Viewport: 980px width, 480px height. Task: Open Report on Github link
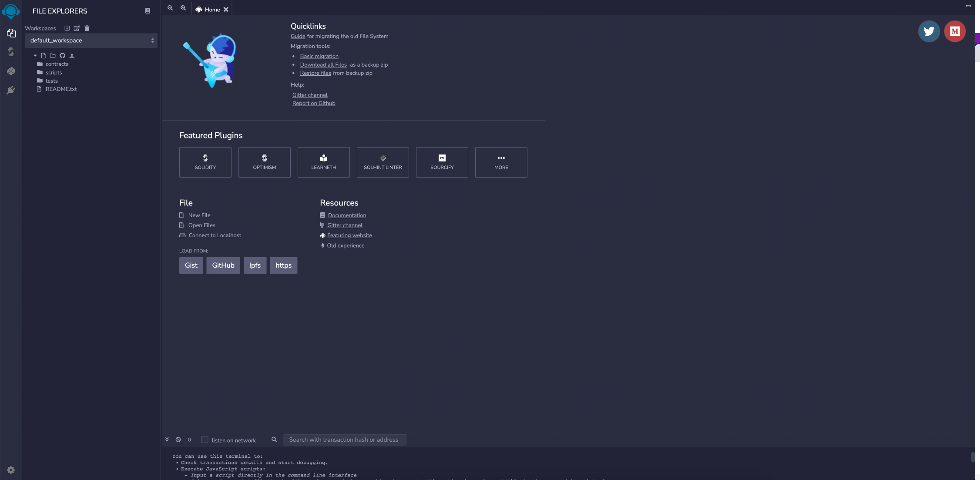coord(314,103)
